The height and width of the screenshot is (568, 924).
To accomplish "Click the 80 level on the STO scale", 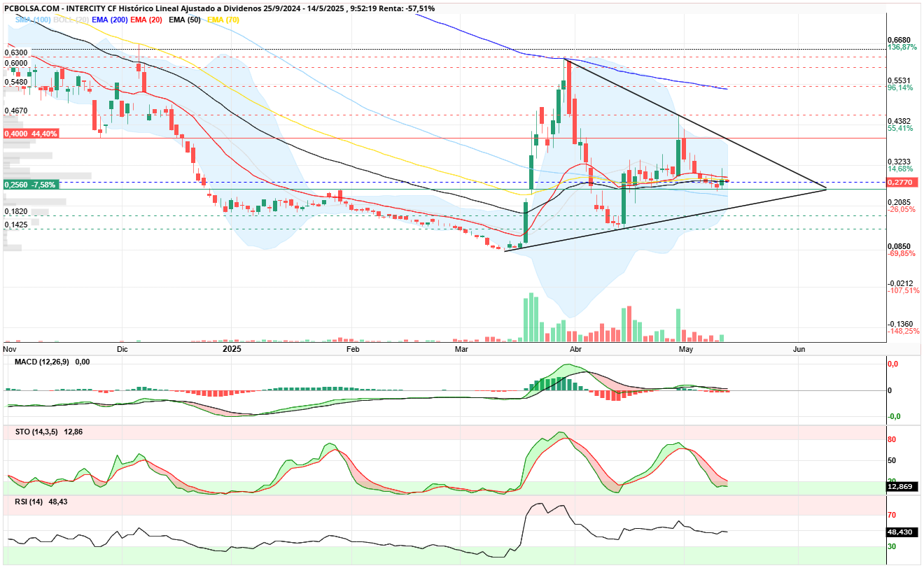I will 892,440.
